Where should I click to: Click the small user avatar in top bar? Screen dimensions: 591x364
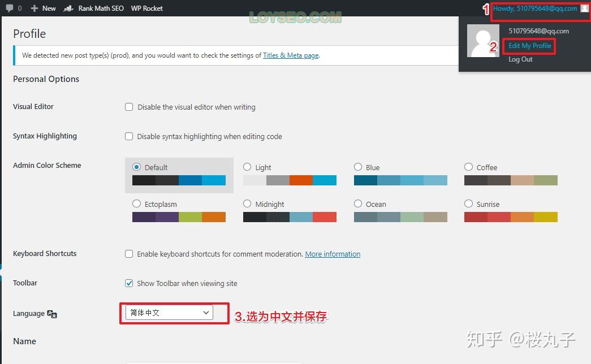[585, 8]
